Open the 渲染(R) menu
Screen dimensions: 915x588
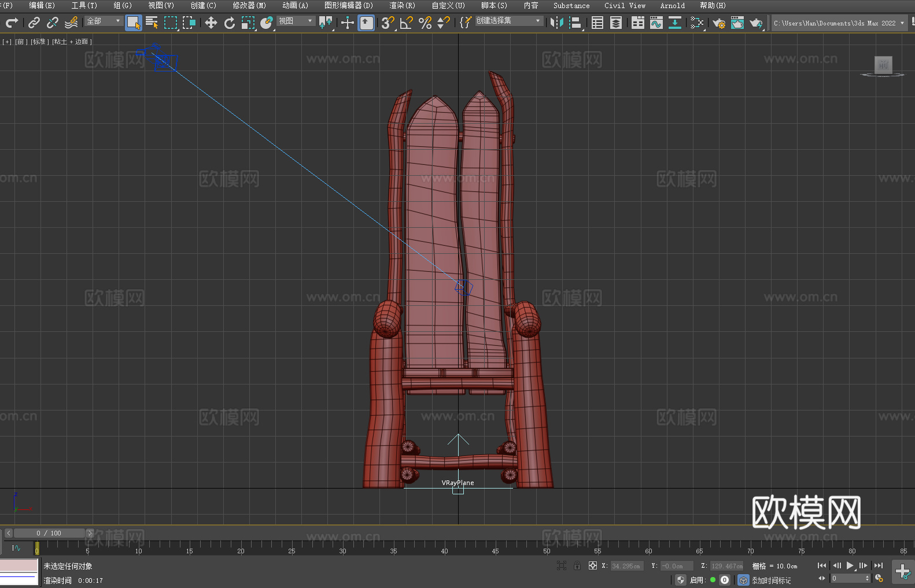(x=403, y=5)
